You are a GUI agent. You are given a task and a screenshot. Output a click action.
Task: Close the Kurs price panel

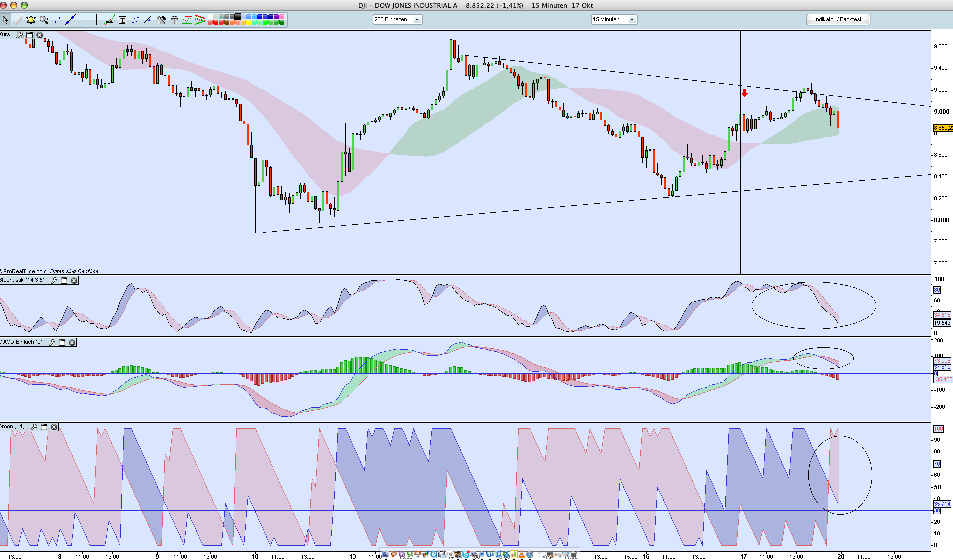[40, 35]
